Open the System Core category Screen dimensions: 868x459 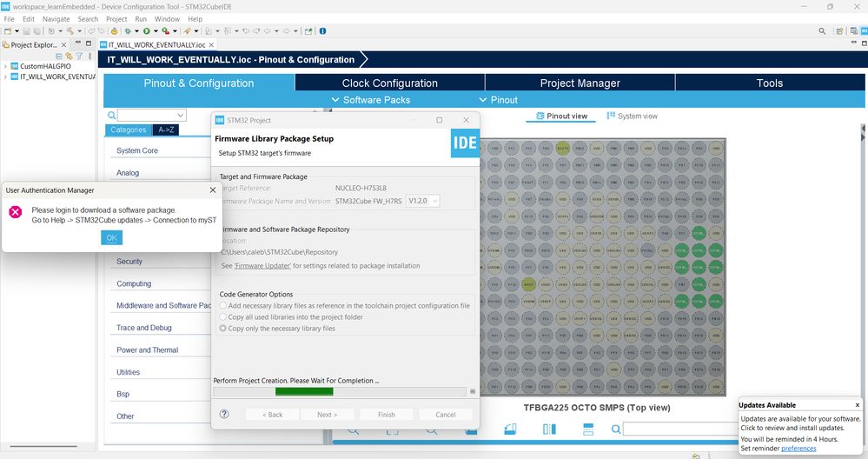[137, 150]
